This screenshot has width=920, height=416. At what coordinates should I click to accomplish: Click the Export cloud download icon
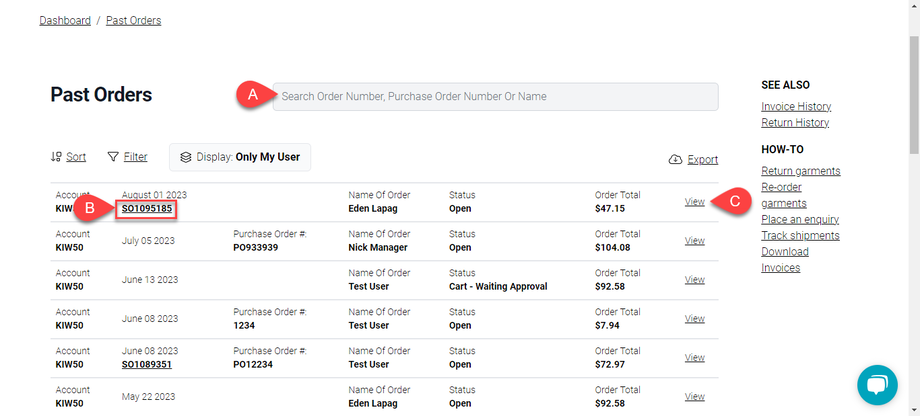(x=675, y=160)
